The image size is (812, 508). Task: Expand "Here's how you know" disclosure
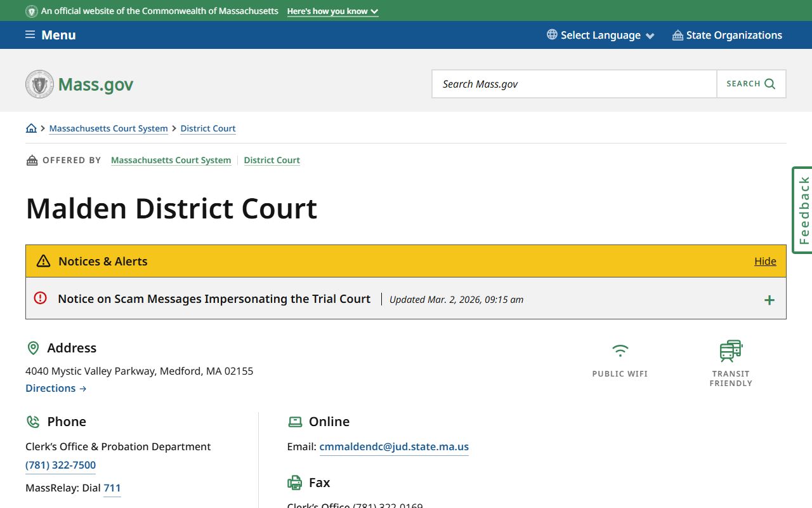(x=332, y=11)
